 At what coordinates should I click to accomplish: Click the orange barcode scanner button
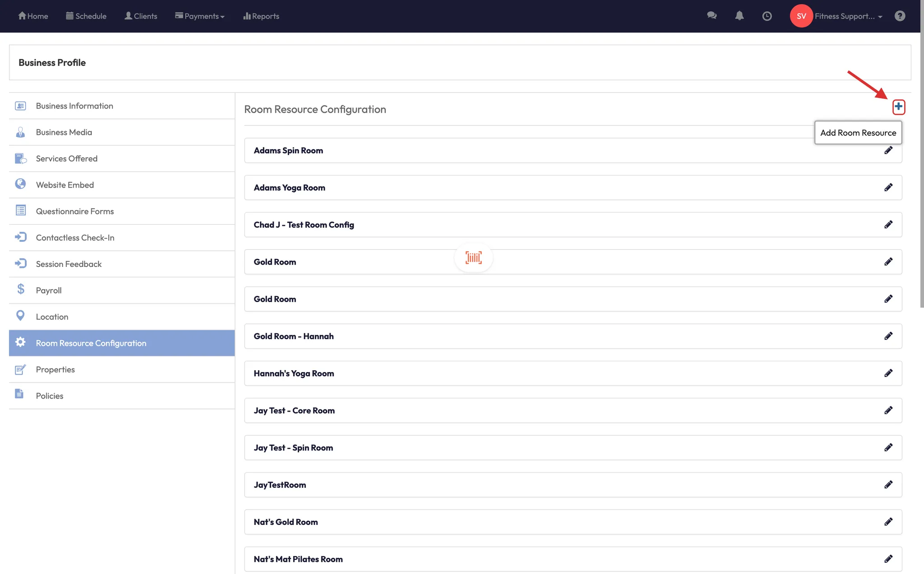click(473, 257)
